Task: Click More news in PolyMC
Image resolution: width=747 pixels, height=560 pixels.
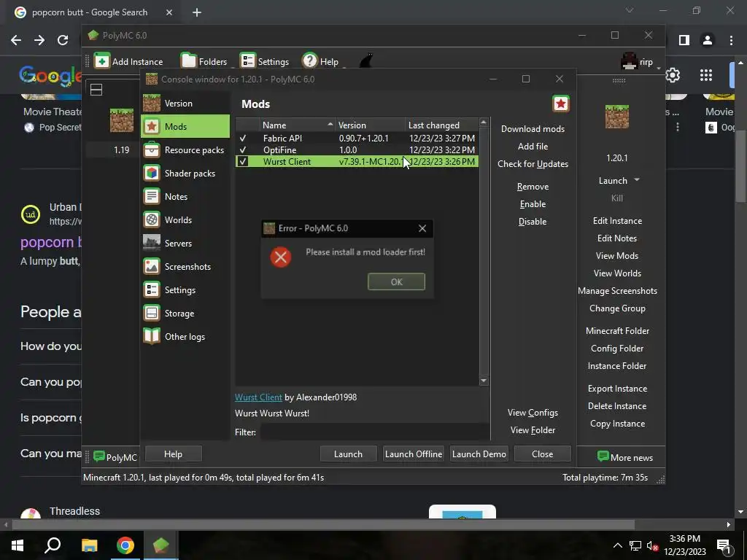Action: pyautogui.click(x=625, y=457)
